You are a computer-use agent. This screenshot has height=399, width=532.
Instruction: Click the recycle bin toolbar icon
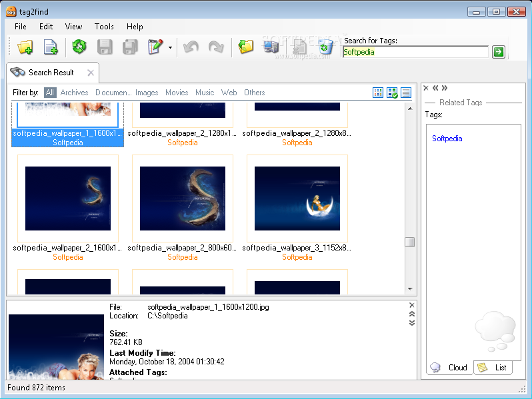point(325,47)
